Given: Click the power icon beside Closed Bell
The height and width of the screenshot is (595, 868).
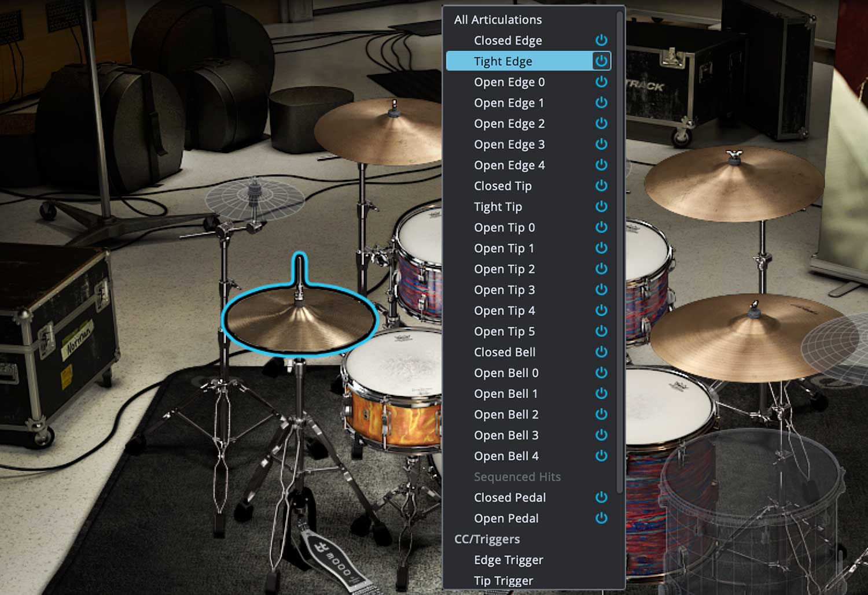Looking at the screenshot, I should coord(601,352).
